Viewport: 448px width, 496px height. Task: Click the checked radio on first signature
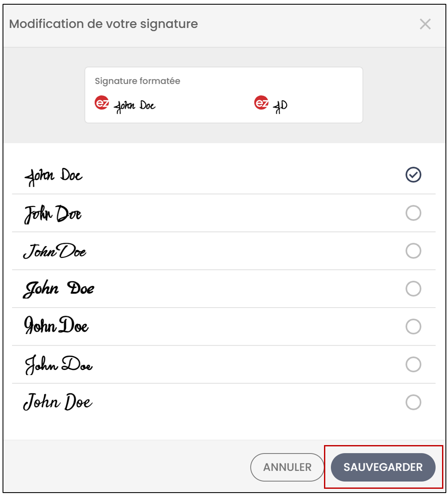(x=413, y=175)
